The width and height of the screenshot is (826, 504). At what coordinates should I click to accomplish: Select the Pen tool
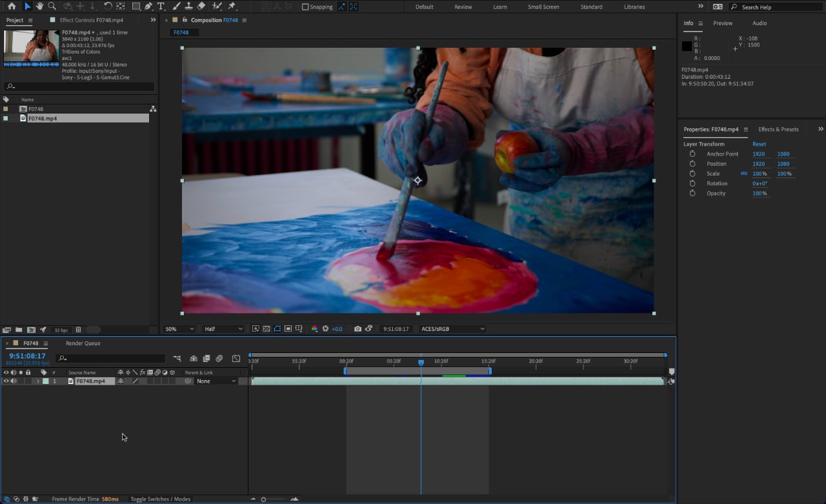pyautogui.click(x=148, y=6)
